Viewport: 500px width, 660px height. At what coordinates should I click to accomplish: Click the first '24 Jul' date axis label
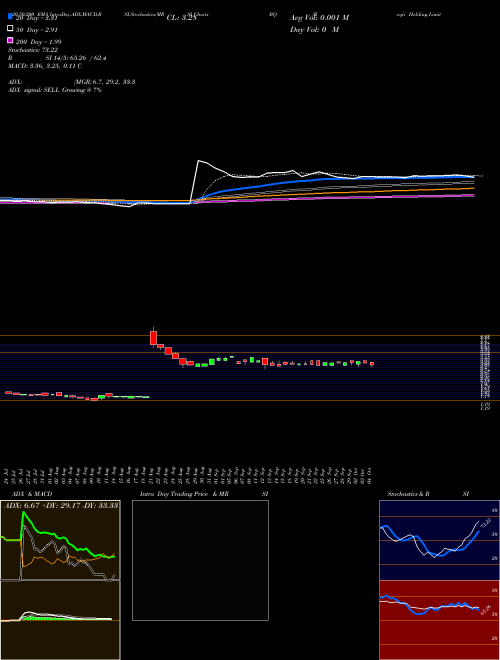(8, 476)
